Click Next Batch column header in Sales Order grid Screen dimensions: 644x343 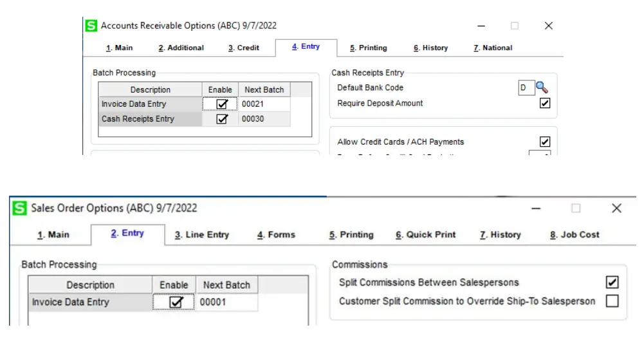coord(226,284)
